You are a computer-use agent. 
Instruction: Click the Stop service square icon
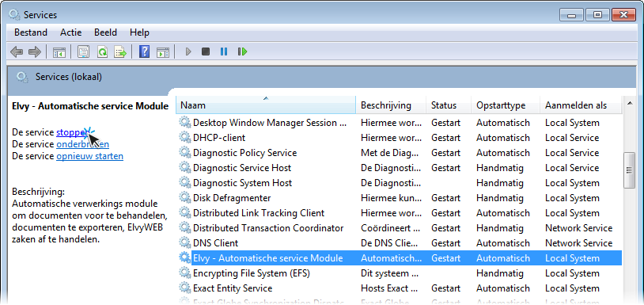pos(206,51)
